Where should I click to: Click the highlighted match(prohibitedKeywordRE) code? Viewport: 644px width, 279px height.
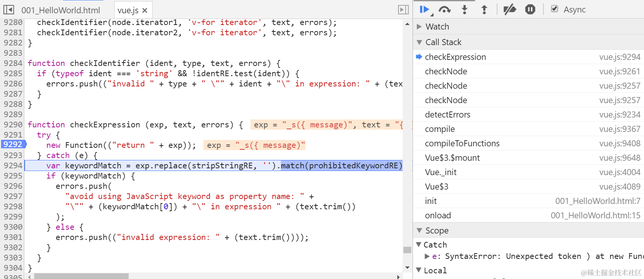341,166
